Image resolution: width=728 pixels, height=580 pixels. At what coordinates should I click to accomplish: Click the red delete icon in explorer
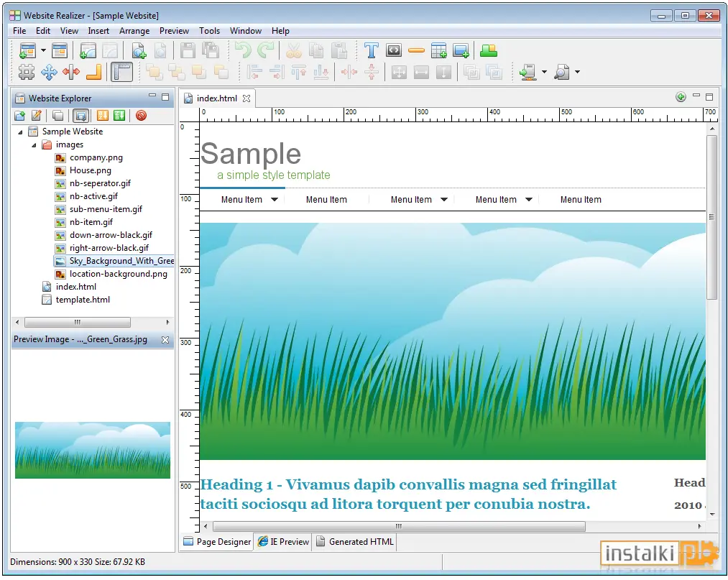click(x=141, y=116)
